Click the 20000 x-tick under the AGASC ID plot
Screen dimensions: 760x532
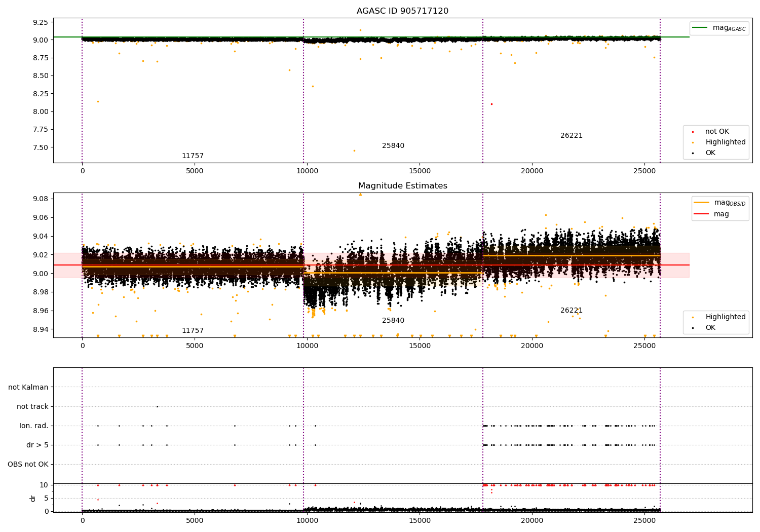pyautogui.click(x=532, y=171)
